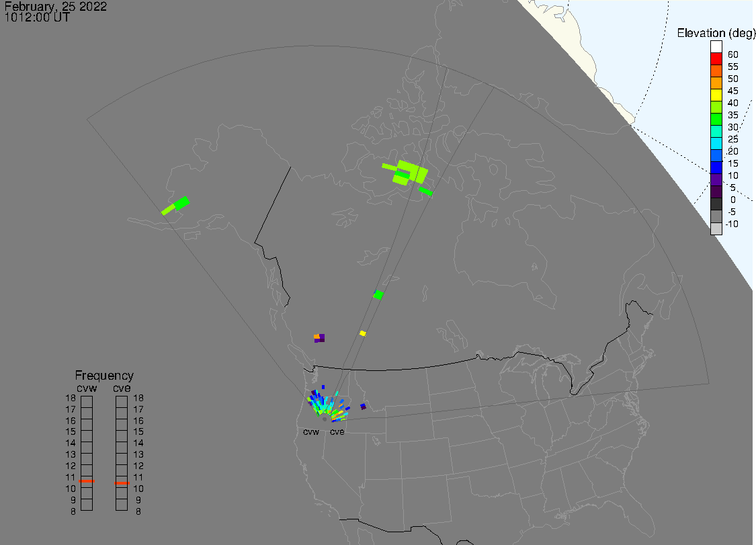Click the purple and orange echo over British Columbia
This screenshot has width=756, height=545.
[x=319, y=338]
